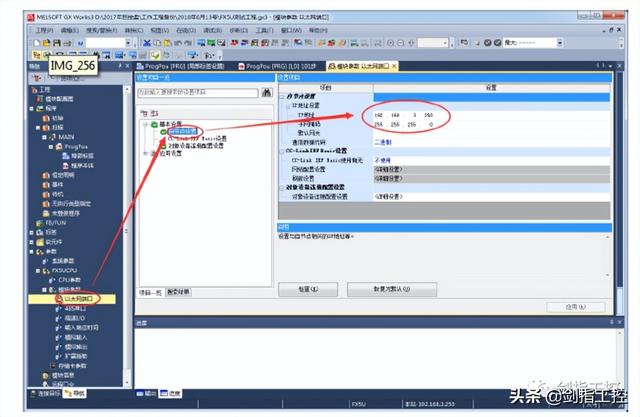
Task: Select the 检索结果 tab below setting list
Action: (178, 292)
